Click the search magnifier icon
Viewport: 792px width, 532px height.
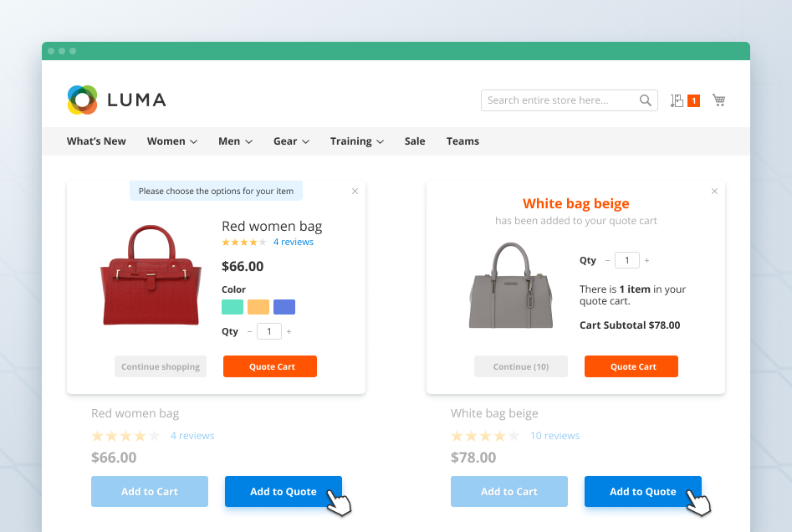coord(644,100)
